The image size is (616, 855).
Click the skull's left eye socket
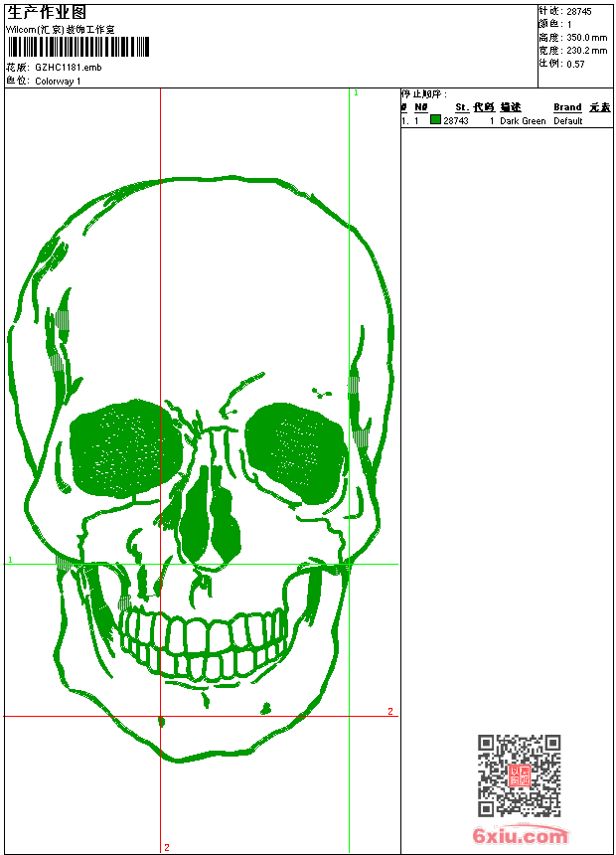pyautogui.click(x=119, y=446)
